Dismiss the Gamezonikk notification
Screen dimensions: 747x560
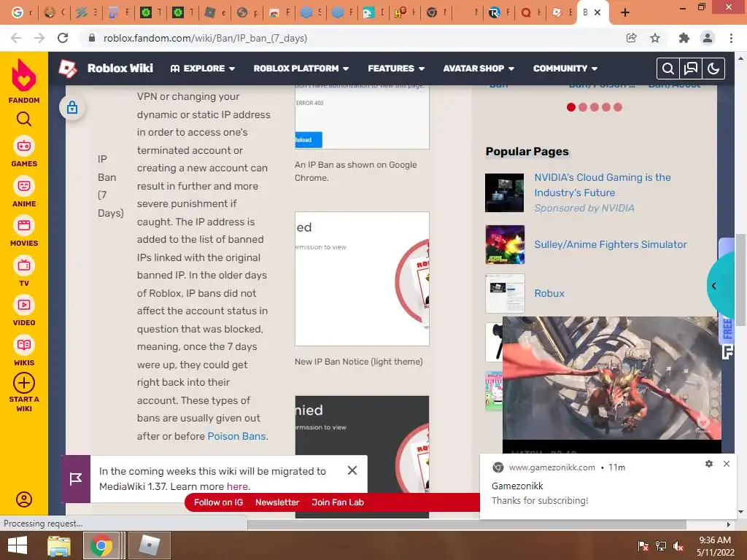click(x=727, y=464)
